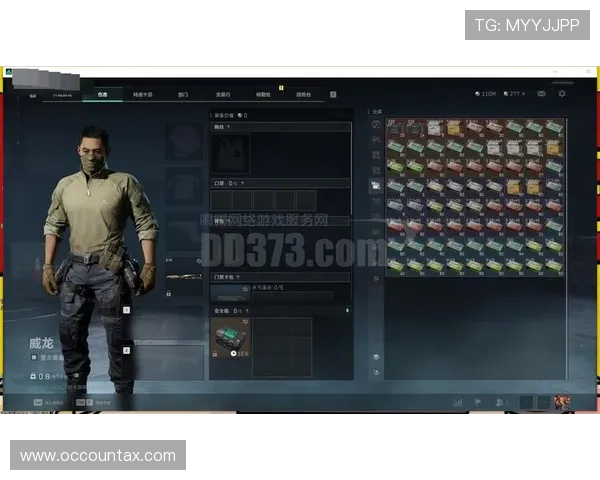Click the lock icon on the safe box
The height and width of the screenshot is (480, 600).
coord(215,354)
